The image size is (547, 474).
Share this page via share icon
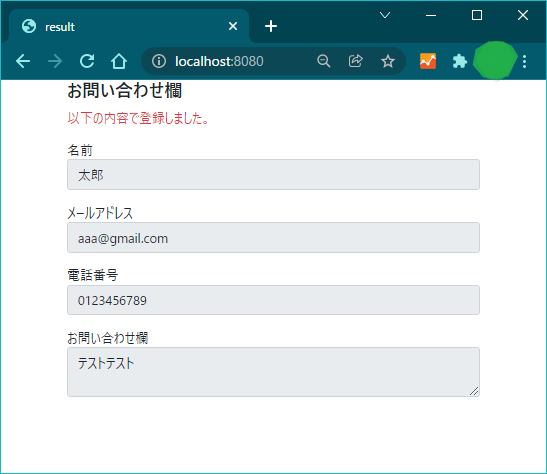click(x=355, y=61)
